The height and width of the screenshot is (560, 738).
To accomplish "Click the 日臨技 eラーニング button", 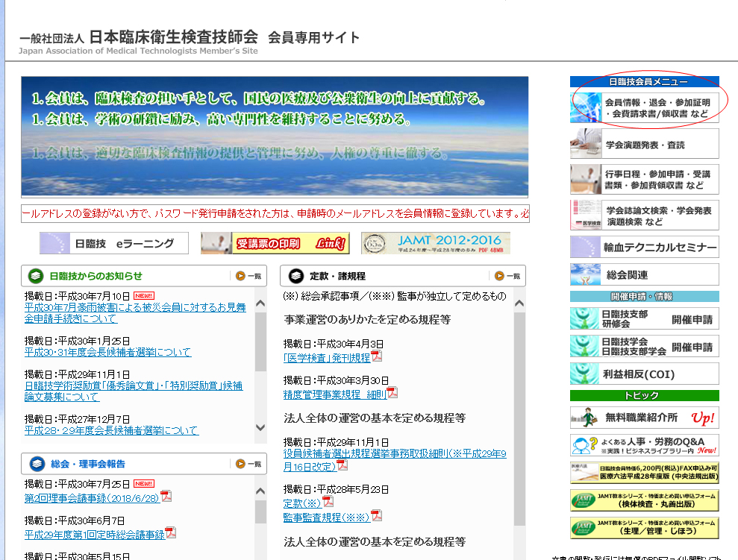I will (114, 243).
